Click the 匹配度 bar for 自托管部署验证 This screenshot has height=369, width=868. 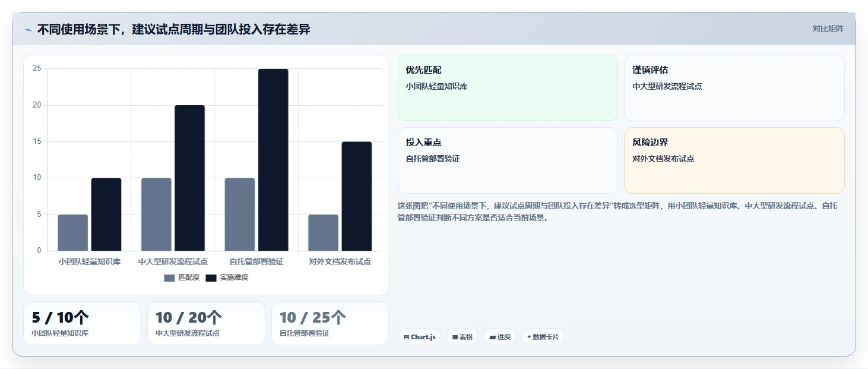240,215
